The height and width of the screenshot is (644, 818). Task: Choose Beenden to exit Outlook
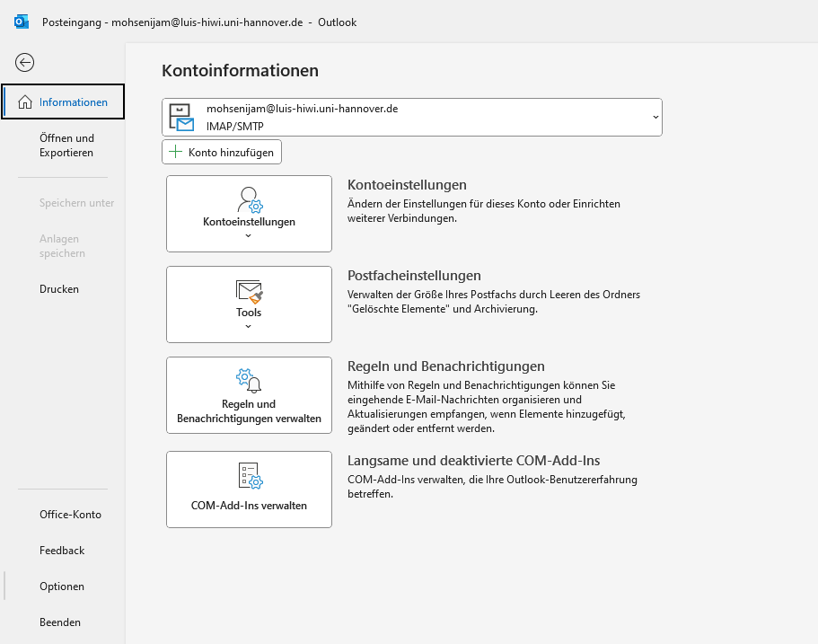(60, 622)
